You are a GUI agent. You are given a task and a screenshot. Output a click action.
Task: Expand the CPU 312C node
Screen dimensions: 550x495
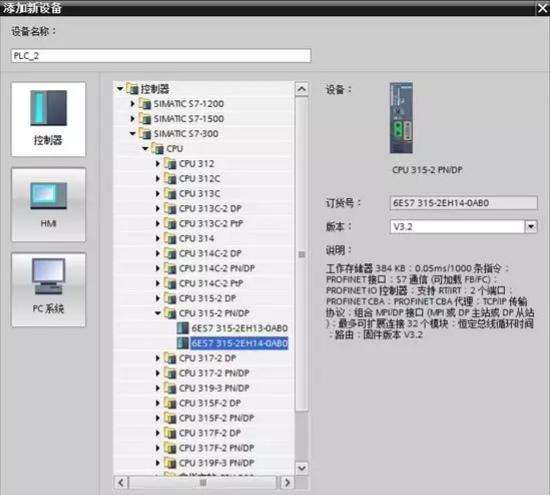coord(158,179)
